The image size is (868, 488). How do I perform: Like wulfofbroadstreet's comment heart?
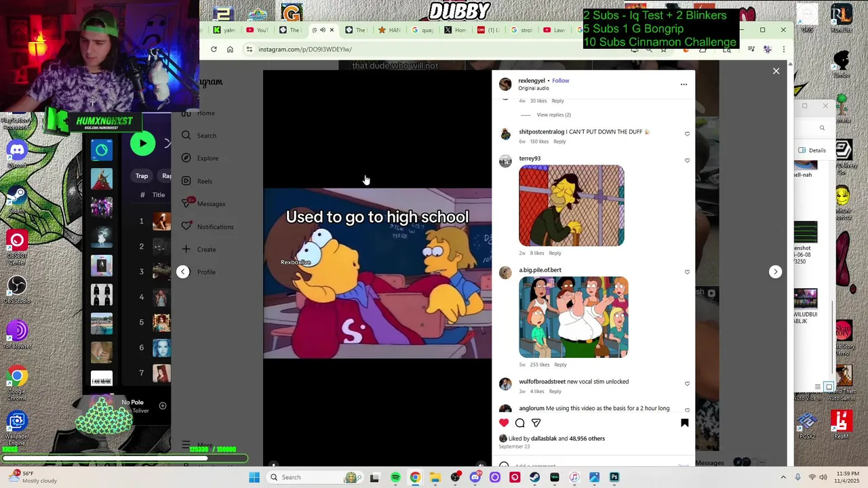(687, 384)
